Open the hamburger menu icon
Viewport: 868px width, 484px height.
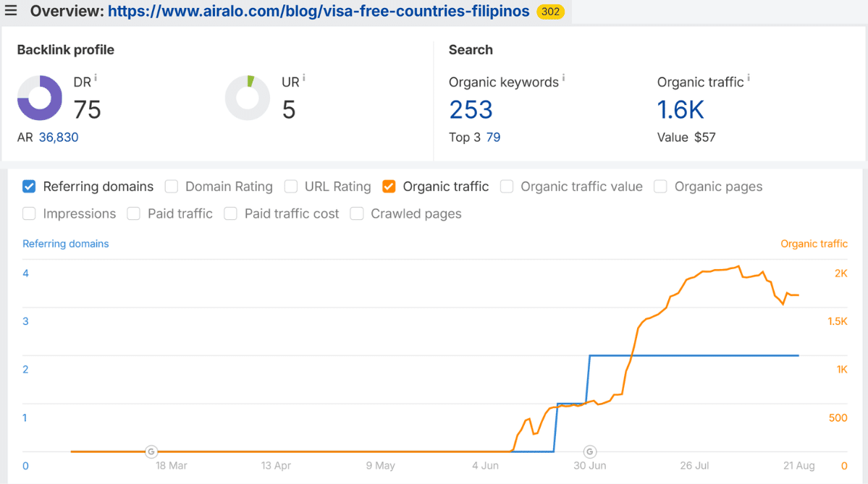tap(11, 11)
